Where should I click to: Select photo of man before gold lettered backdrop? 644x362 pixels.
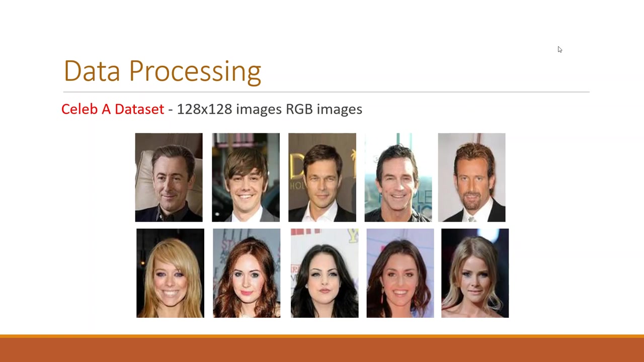[322, 177]
